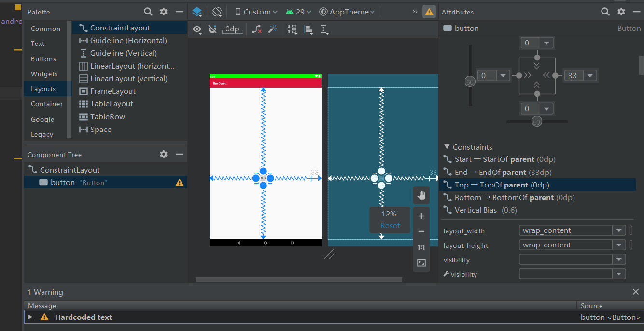Show more toolbar options chevrons

[x=415, y=12]
